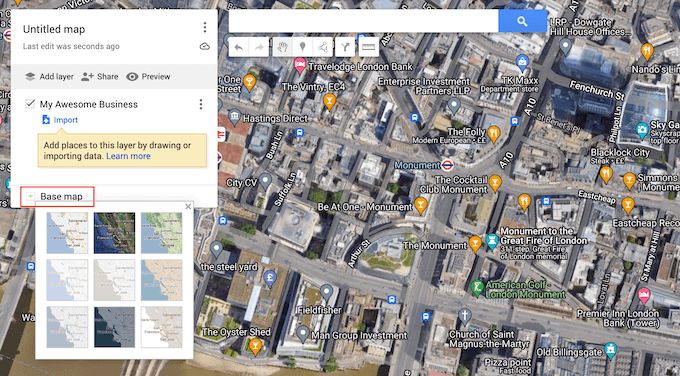680x376 pixels.
Task: Click the Monument underground station icon
Action: click(x=448, y=165)
